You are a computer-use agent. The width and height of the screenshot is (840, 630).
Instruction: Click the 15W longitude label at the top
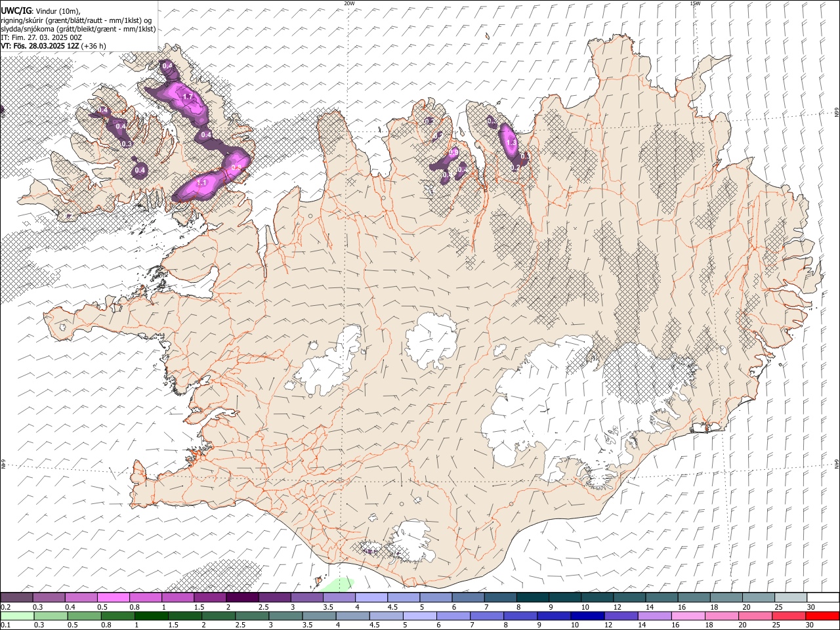[x=695, y=3]
